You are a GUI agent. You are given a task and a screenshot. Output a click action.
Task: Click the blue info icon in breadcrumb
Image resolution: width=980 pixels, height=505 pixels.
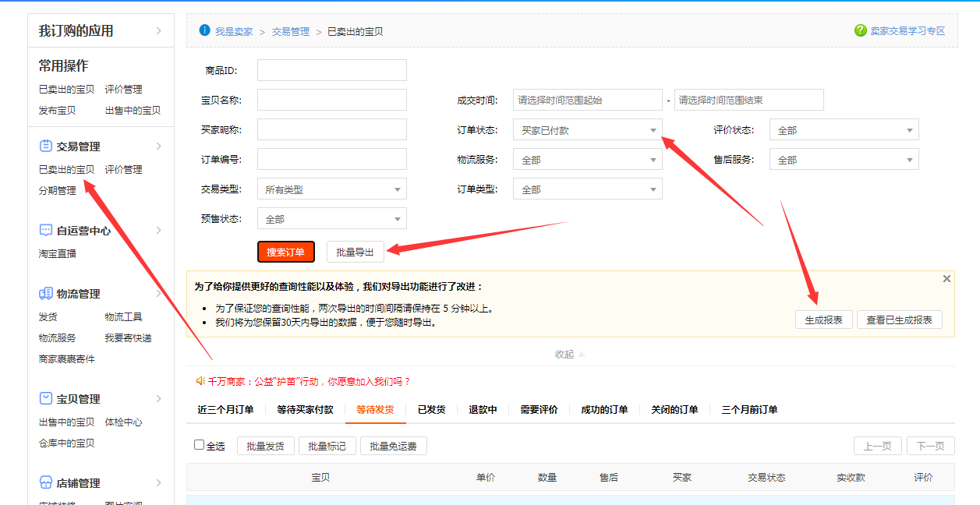point(205,30)
